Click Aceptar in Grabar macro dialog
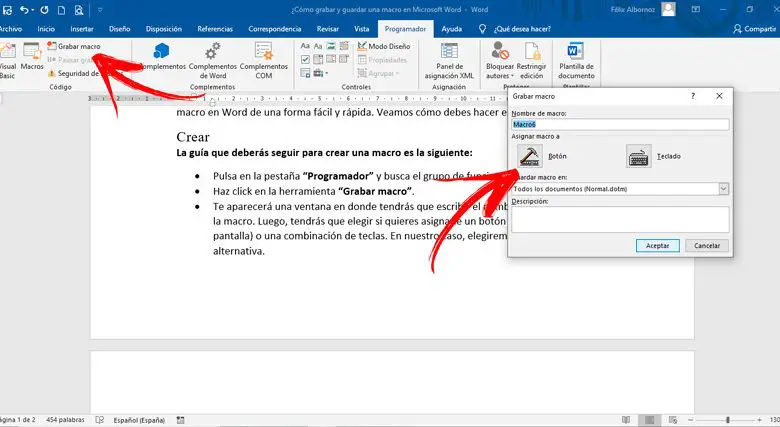Image resolution: width=780 pixels, height=427 pixels. coord(658,245)
